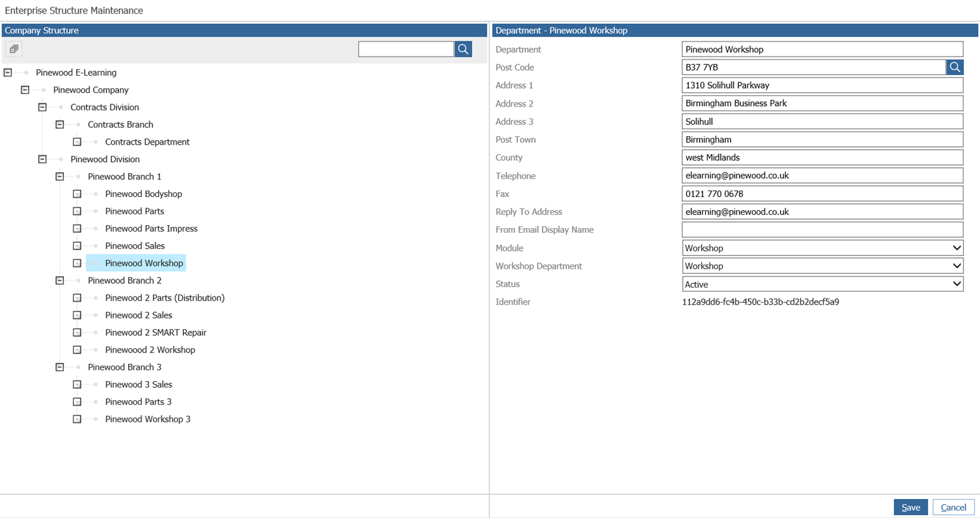Viewport: 980px width, 518px height.
Task: Select Pinewoood 2 Workshop department
Action: click(150, 350)
